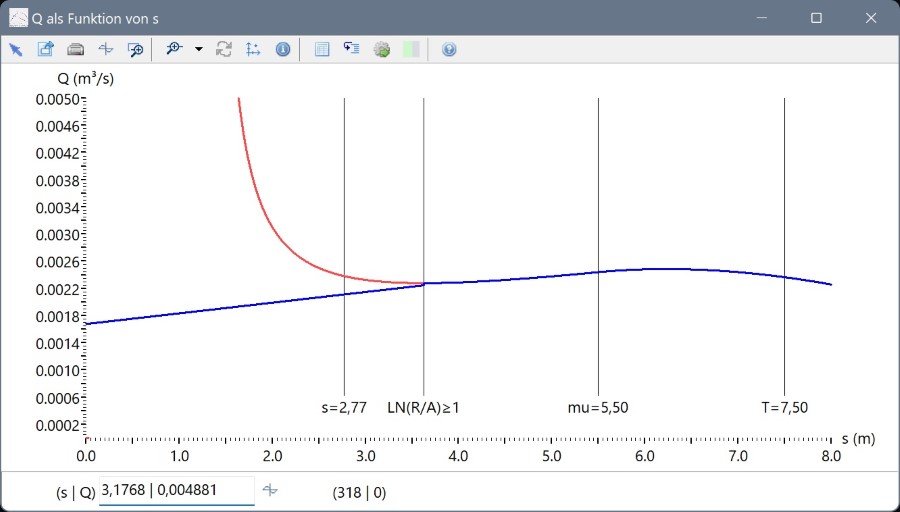Screen dimensions: 900x512
Task: Open the zoom dropdown arrow
Action: point(198,49)
